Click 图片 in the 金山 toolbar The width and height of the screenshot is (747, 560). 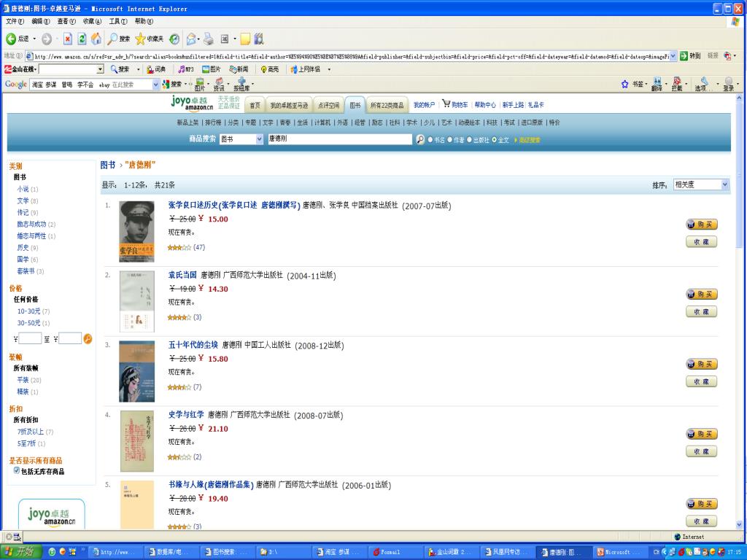(x=212, y=69)
